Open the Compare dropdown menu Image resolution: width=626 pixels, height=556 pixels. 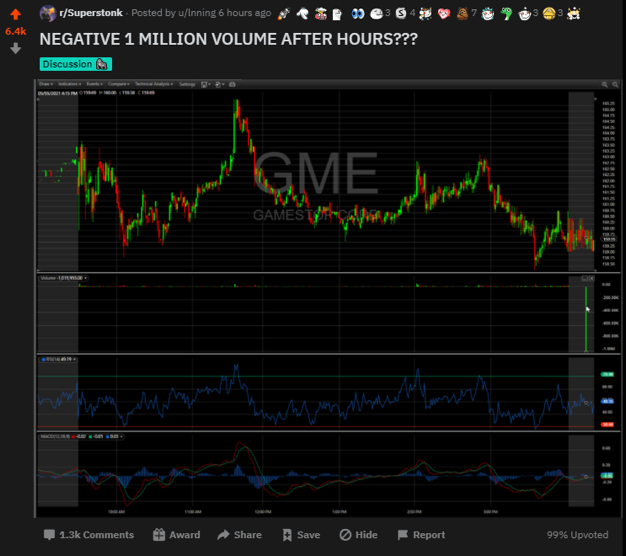tap(119, 84)
